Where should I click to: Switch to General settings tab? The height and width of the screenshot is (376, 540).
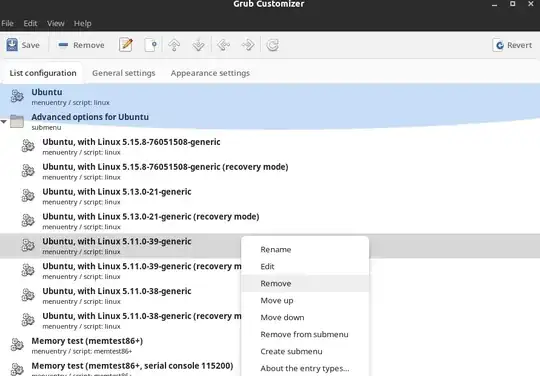124,73
